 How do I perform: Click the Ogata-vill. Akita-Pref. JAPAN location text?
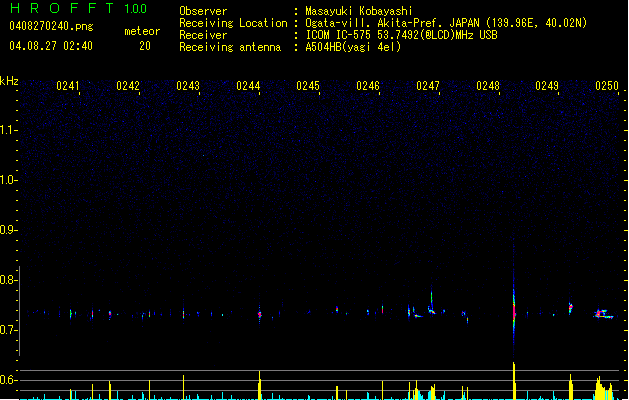tap(446, 23)
